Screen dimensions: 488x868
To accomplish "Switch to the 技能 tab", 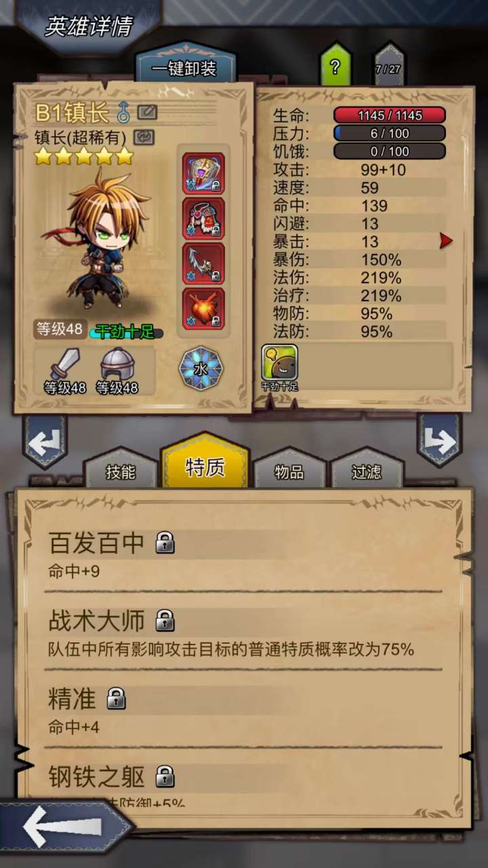I will point(121,471).
